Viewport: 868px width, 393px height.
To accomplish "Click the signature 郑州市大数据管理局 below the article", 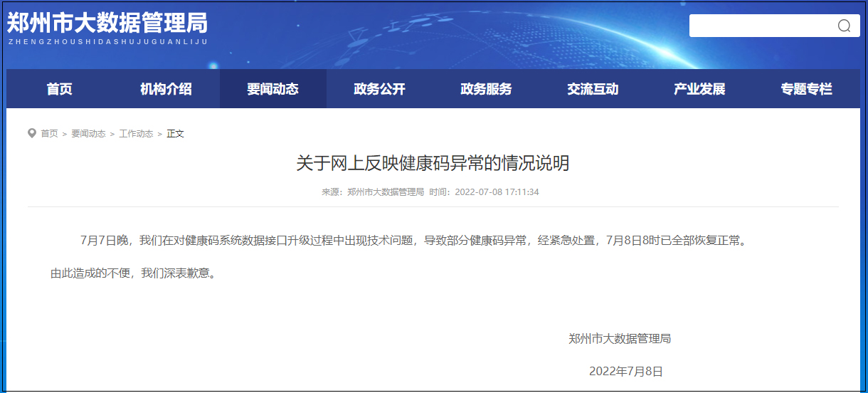I will 620,339.
